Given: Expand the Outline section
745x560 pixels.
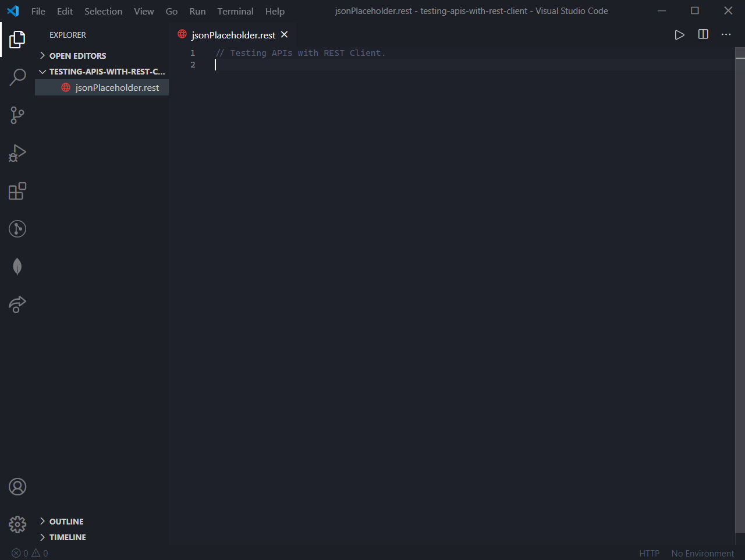Looking at the screenshot, I should point(66,522).
